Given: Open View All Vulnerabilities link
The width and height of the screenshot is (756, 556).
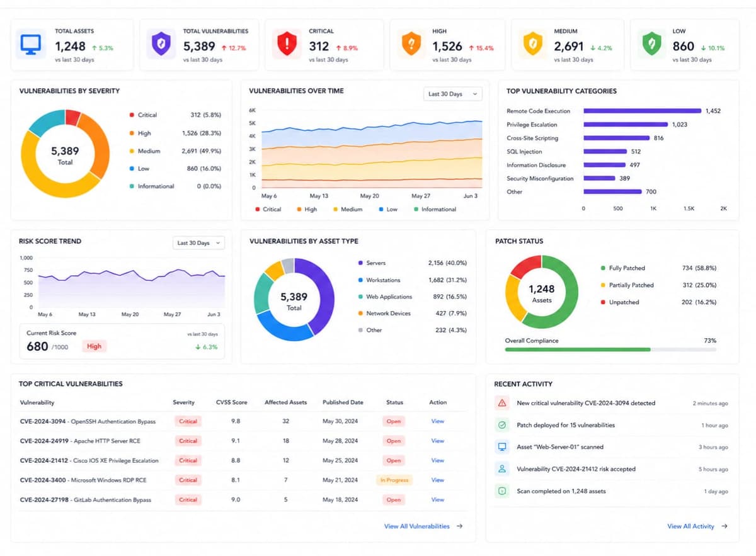Looking at the screenshot, I should point(417,526).
